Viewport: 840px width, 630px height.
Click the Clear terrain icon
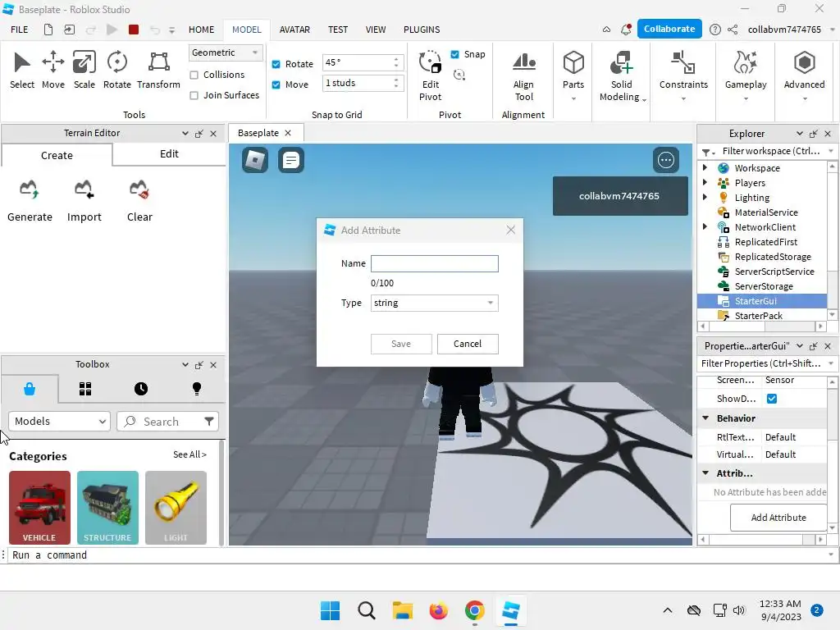139,189
